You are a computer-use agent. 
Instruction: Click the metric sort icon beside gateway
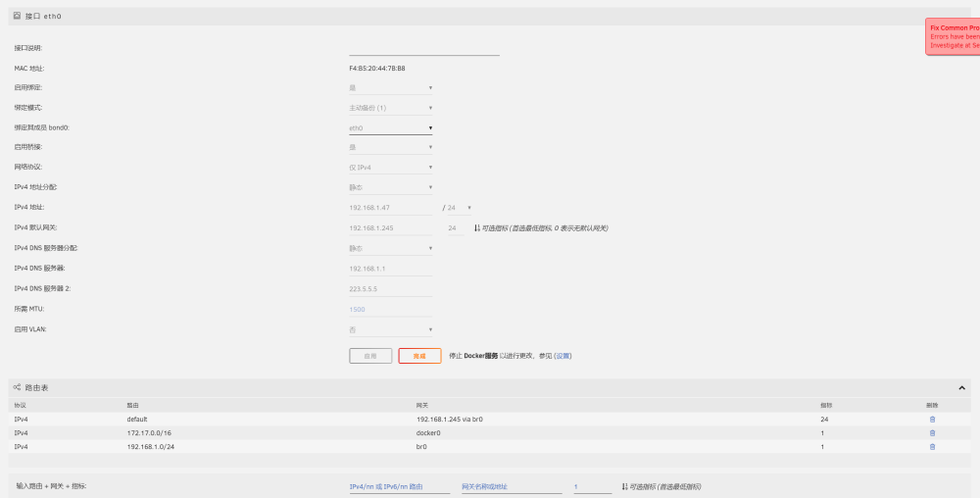tap(476, 228)
